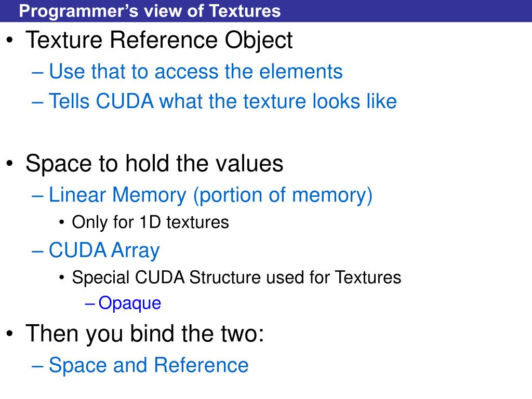
Task: Click the bullet before 'Space to hold the values'
Action: (x=10, y=164)
